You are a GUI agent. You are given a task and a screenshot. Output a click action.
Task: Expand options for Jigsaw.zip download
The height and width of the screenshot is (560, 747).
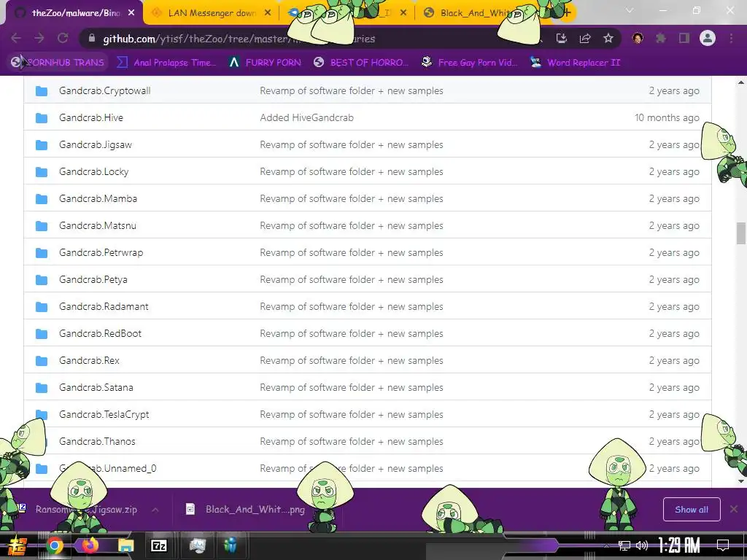pos(155,510)
